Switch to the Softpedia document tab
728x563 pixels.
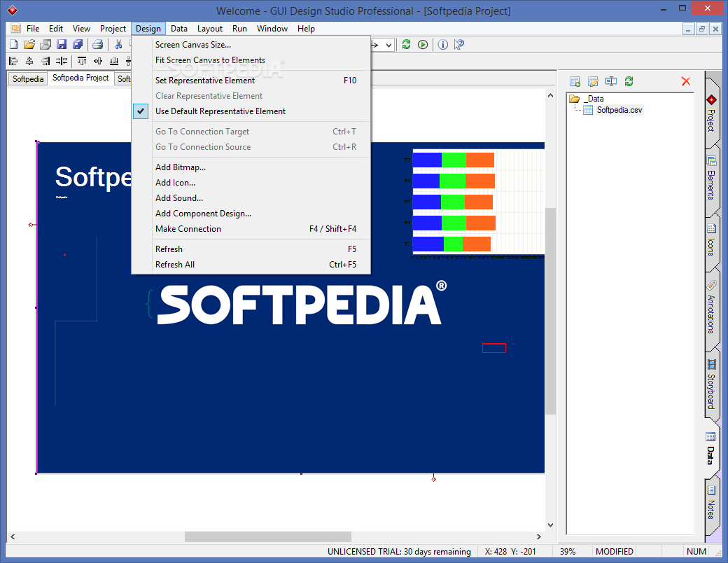[x=28, y=79]
